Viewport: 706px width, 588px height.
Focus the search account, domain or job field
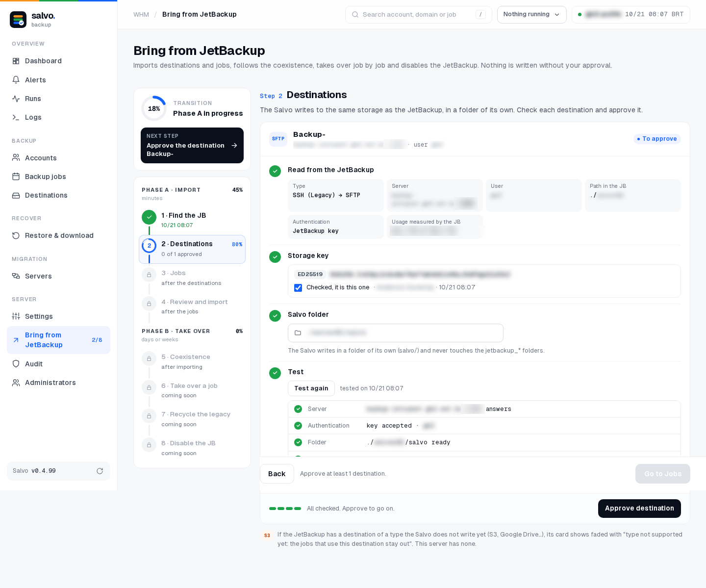point(419,15)
